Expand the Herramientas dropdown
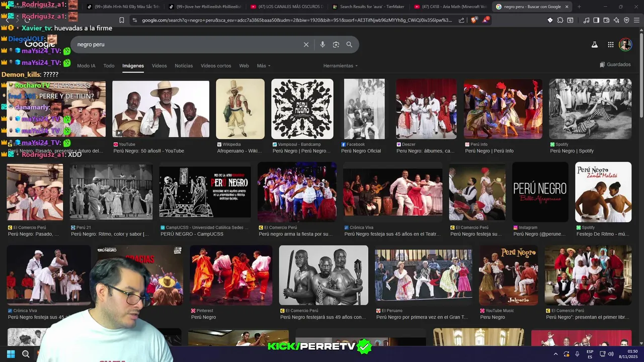The image size is (644, 362). [x=341, y=66]
